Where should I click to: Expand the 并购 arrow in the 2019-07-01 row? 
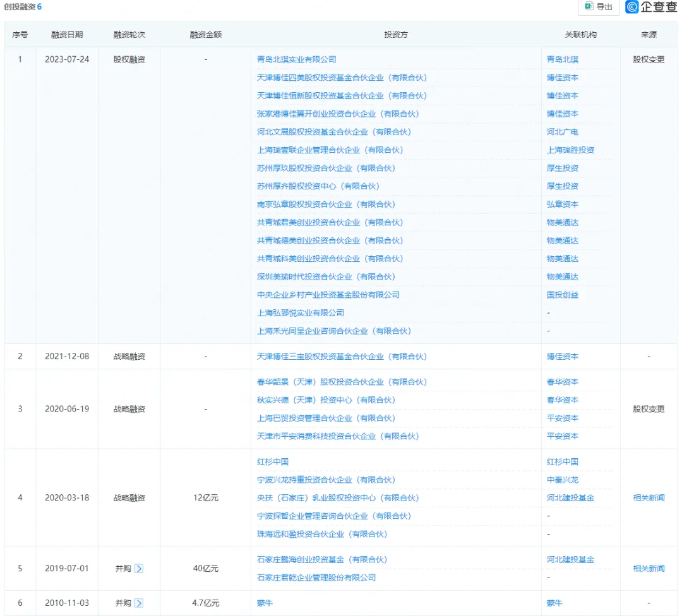pos(139,569)
